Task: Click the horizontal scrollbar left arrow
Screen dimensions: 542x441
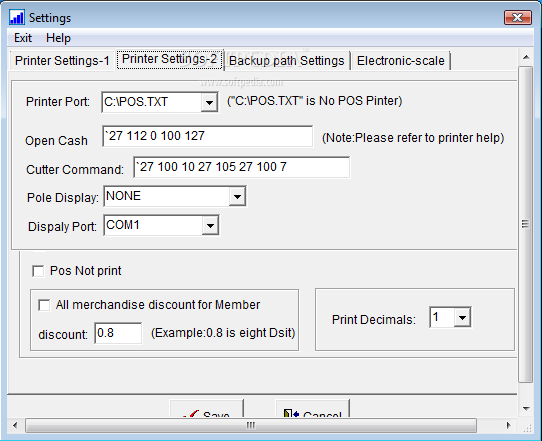Action: point(15,425)
